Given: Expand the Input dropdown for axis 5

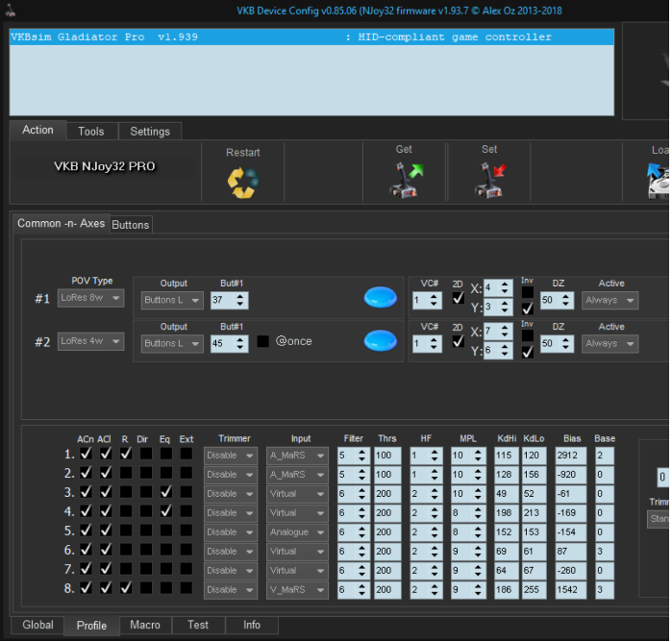Looking at the screenshot, I should pos(304,531).
